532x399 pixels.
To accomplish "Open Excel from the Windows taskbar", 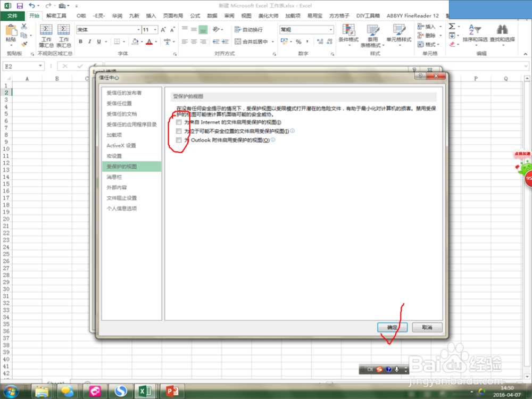I will click(x=145, y=391).
